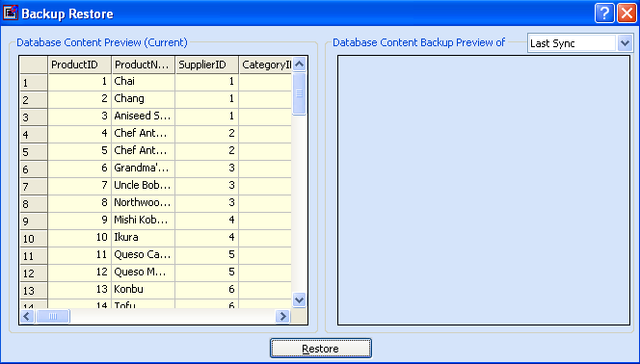Click the ProductID cell with value 12

pos(80,273)
